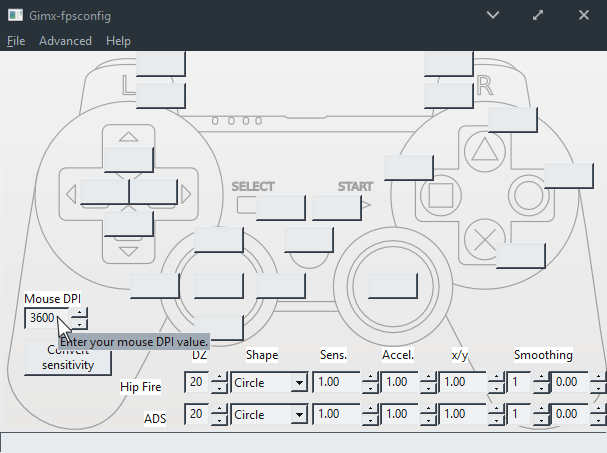This screenshot has width=607, height=453.
Task: Click Hip Fire Accel. value field
Action: (x=400, y=382)
